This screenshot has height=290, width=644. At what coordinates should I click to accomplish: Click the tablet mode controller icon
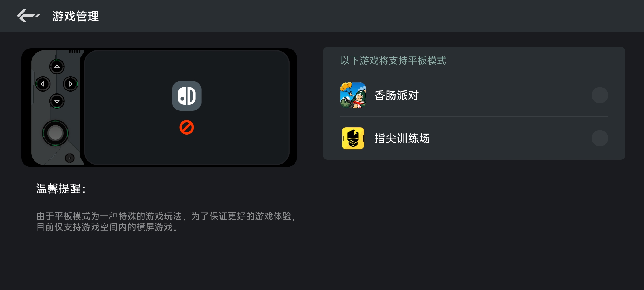(187, 96)
